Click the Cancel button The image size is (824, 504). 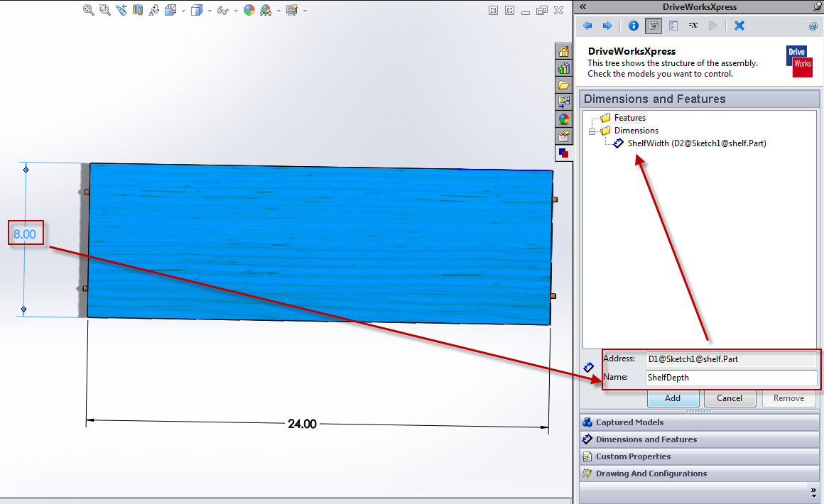coord(730,398)
